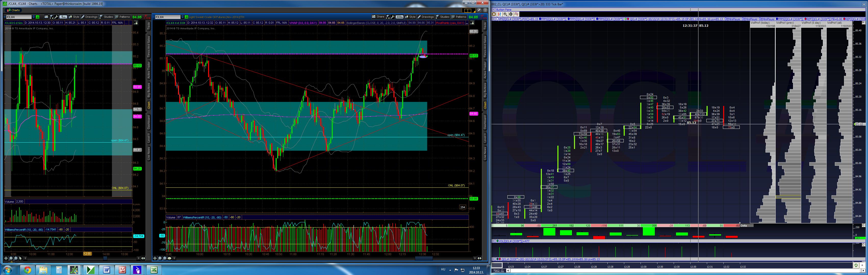
Task: Close the Button Pane with its X box
Action: pos(494,10)
